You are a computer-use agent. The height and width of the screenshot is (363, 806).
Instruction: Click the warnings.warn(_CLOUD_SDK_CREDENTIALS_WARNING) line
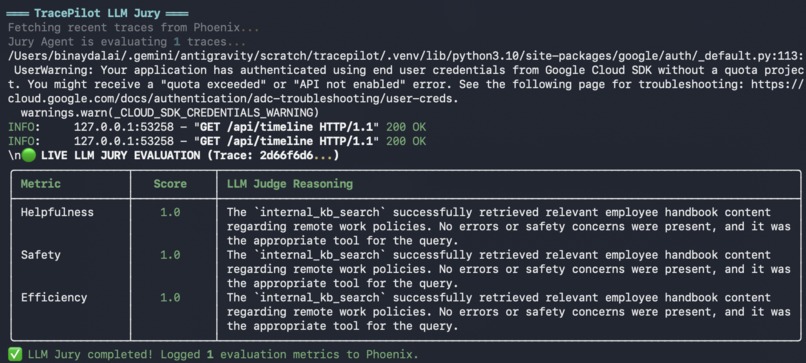pyautogui.click(x=170, y=113)
